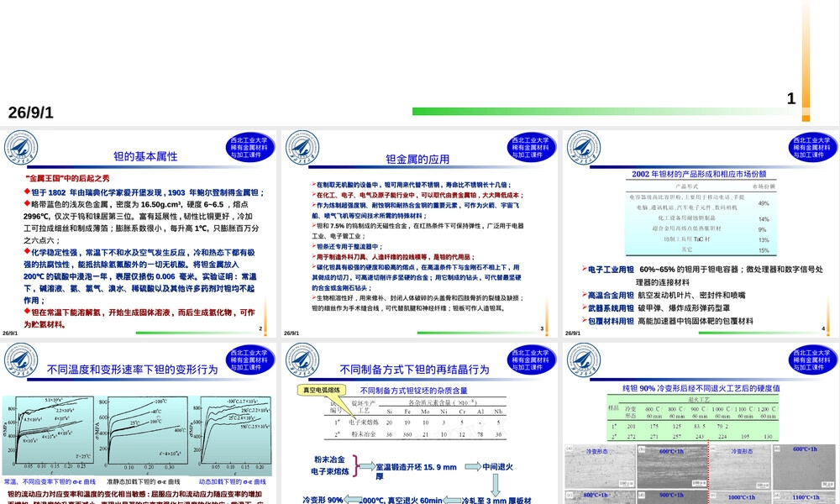Click the 高温合金用钽 bullet heading
The width and height of the screenshot is (840, 504).
(x=610, y=295)
